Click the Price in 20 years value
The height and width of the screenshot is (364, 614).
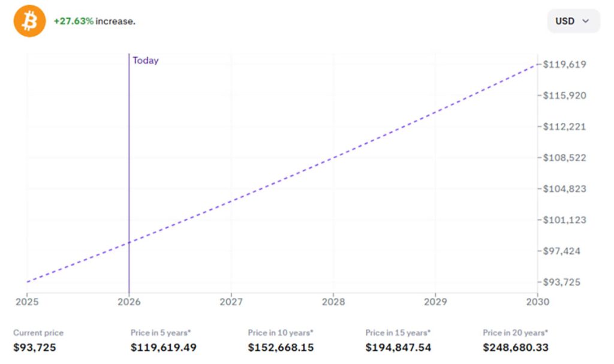click(516, 347)
